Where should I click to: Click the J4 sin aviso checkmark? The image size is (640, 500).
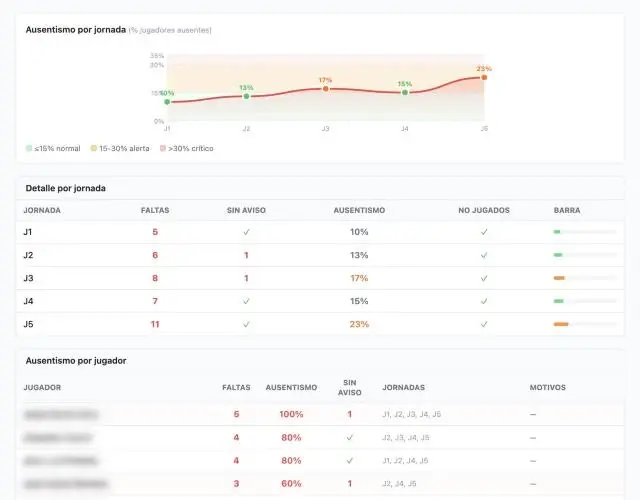click(x=246, y=301)
